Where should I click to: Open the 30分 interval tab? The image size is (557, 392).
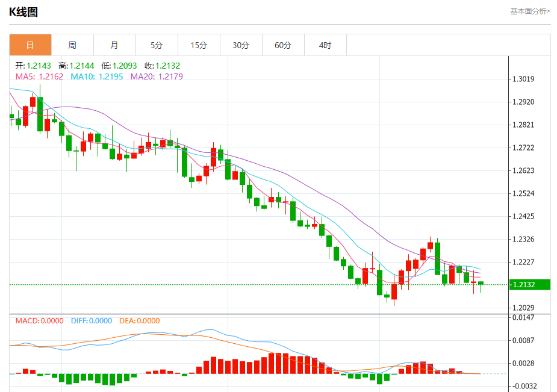[241, 45]
